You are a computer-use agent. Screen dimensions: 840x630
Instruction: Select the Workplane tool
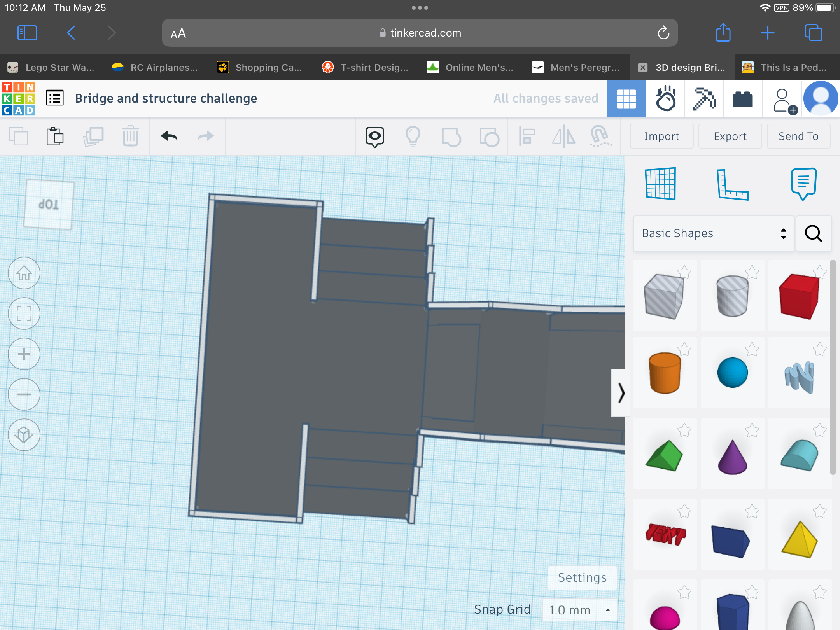pyautogui.click(x=660, y=184)
